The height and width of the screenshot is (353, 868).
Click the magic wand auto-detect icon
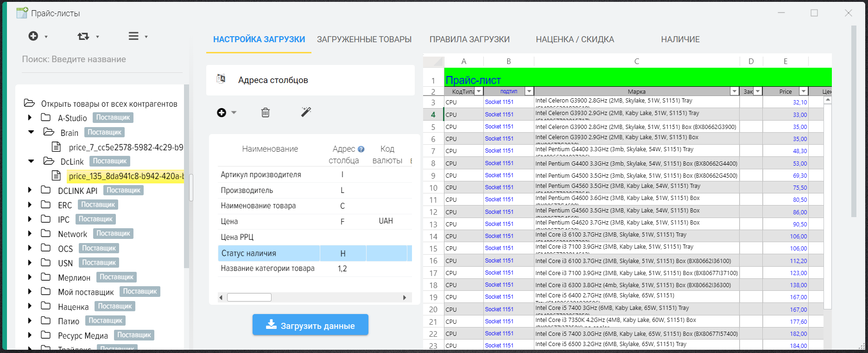[306, 112]
